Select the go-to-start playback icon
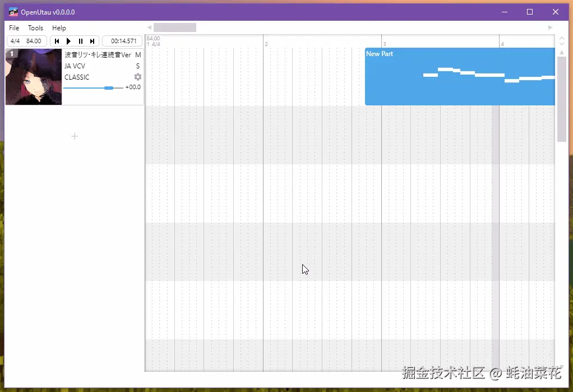The width and height of the screenshot is (573, 392). [56, 40]
